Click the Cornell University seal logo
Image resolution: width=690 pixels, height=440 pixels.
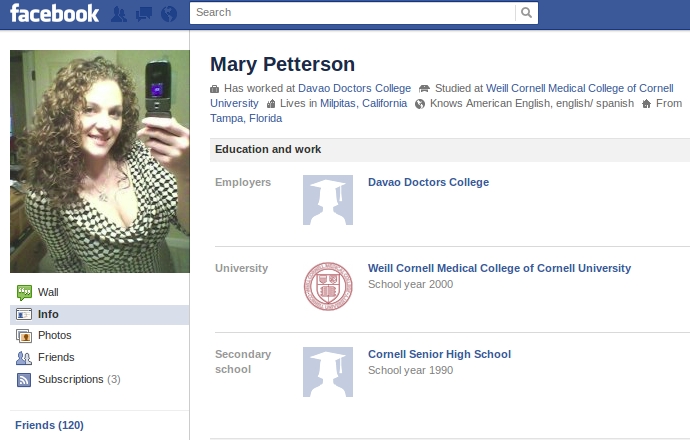click(x=328, y=286)
